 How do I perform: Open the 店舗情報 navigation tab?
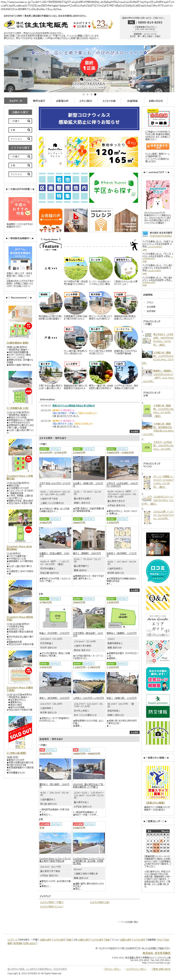click(x=132, y=101)
